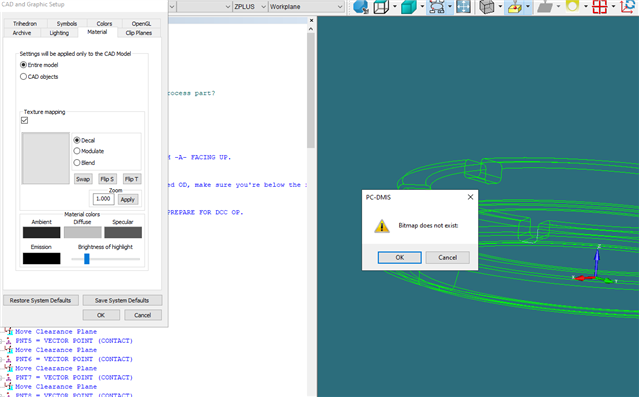
Task: Open the Specular color swatch
Action: click(x=123, y=232)
